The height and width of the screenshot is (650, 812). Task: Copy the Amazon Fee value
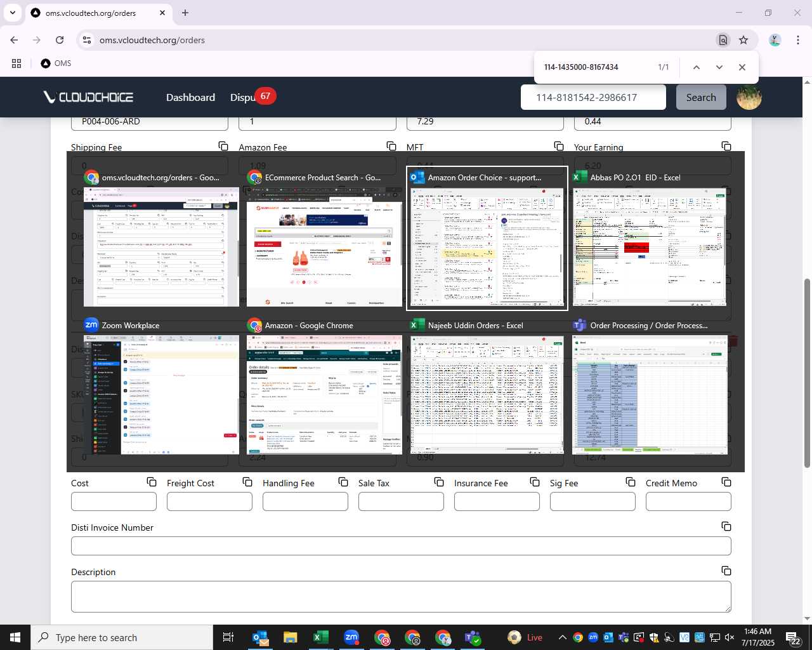(391, 146)
